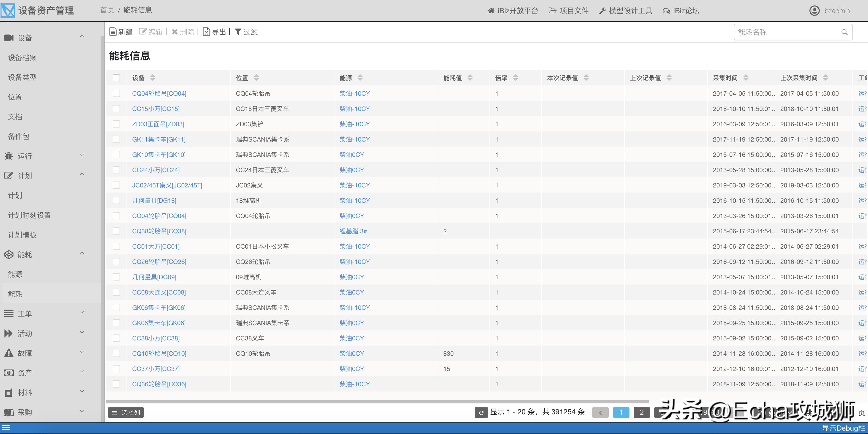Check the checkbox next to CC15小万[CC15]
The width and height of the screenshot is (868, 434).
(x=116, y=108)
